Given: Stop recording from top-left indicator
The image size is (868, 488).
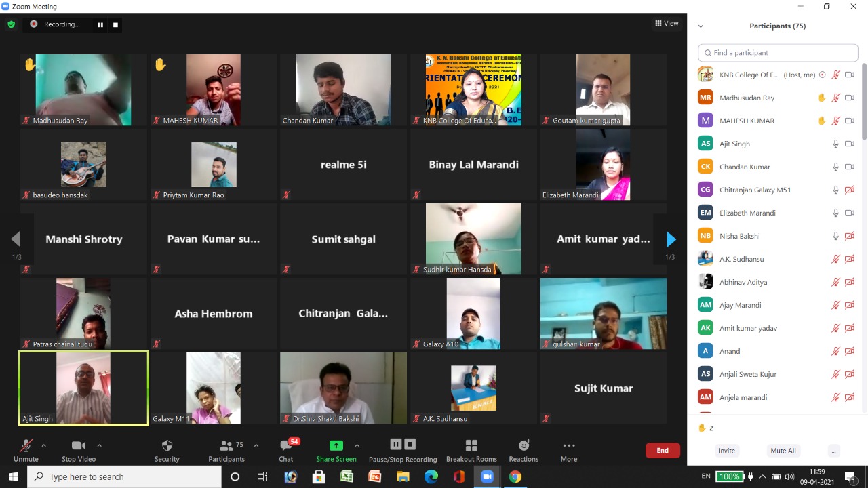Looking at the screenshot, I should (115, 24).
